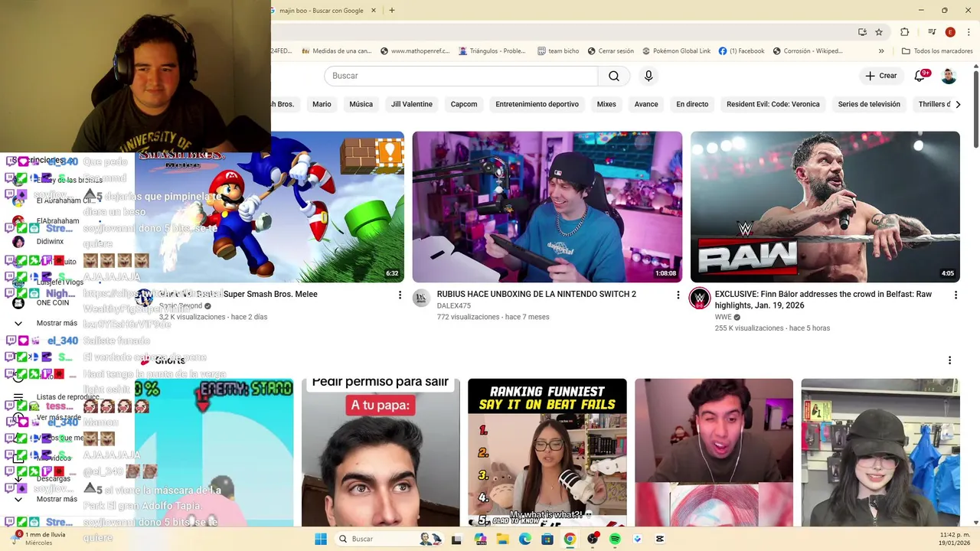
Task: Click the Crear button
Action: (x=881, y=76)
